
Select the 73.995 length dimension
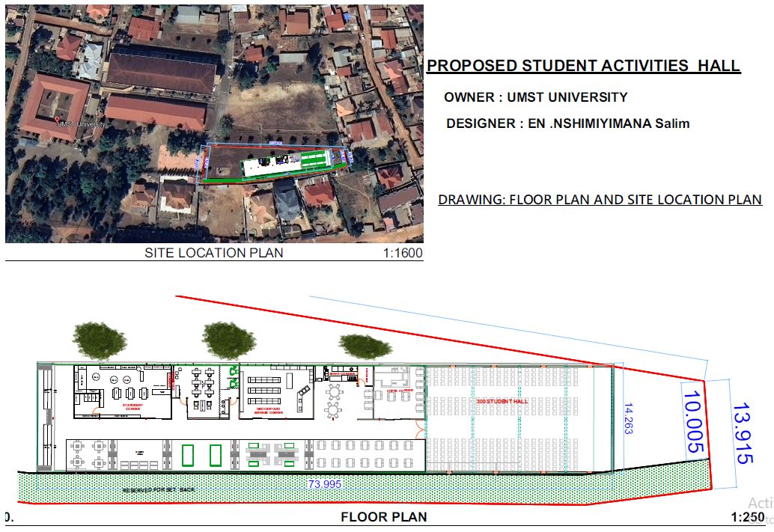(324, 484)
